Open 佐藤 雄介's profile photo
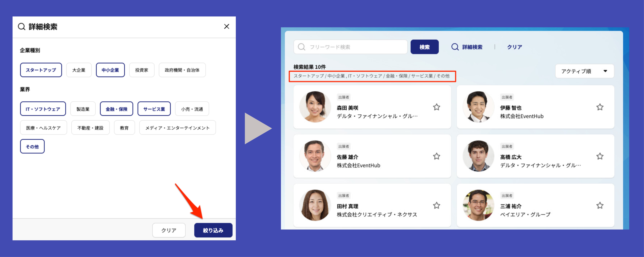The image size is (644, 257). click(x=315, y=156)
